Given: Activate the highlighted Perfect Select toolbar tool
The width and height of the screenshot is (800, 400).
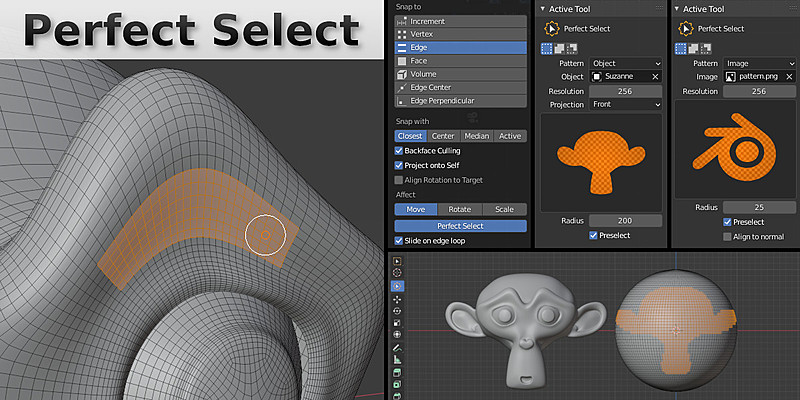Looking at the screenshot, I should [397, 286].
